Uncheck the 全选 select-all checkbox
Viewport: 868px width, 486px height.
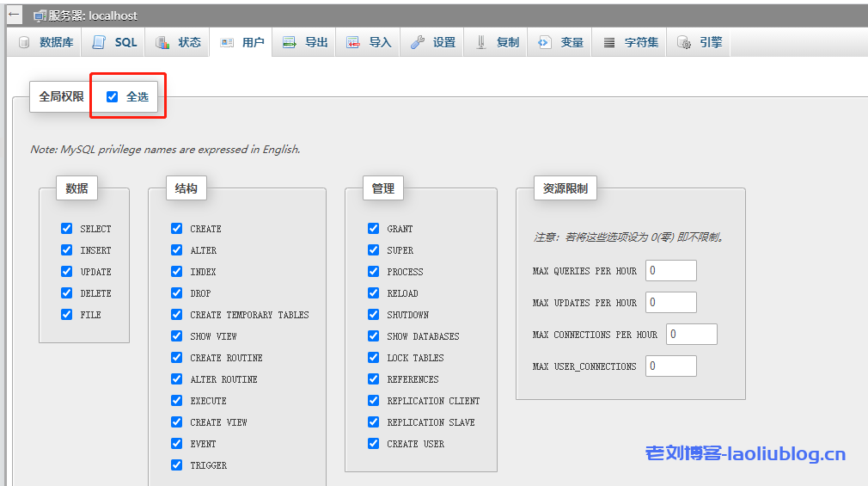(112, 96)
